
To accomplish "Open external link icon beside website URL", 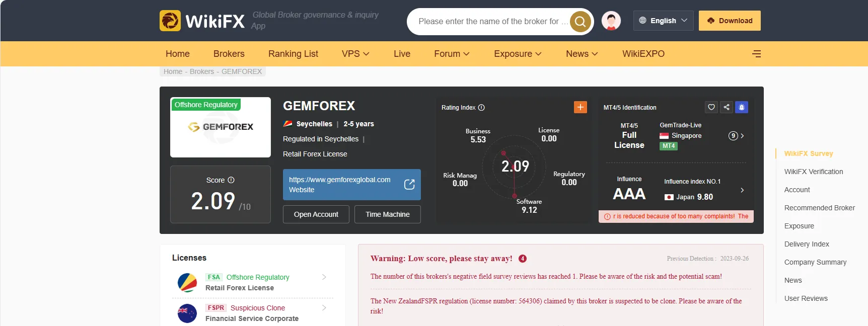I will 409,185.
